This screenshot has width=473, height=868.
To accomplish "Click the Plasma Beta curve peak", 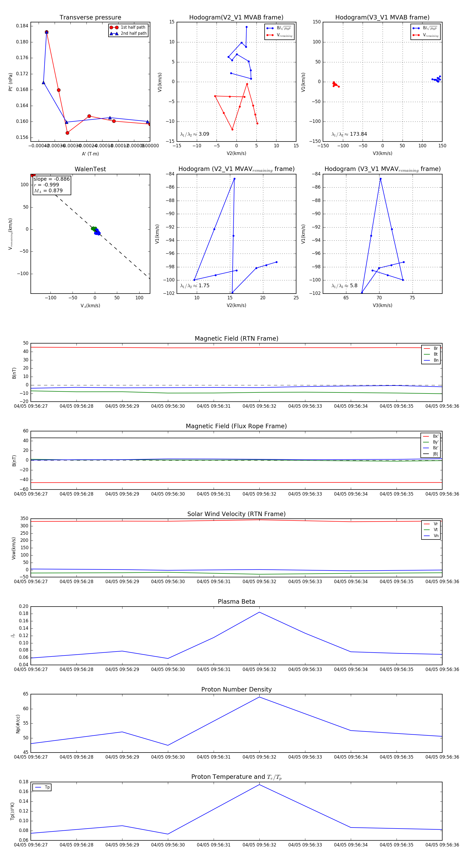I will (x=259, y=612).
